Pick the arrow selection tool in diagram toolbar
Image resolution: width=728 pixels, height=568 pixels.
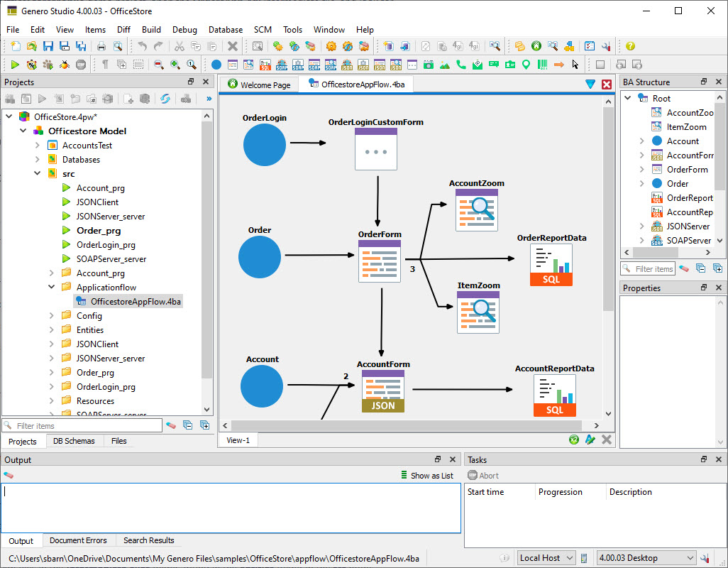coord(575,65)
